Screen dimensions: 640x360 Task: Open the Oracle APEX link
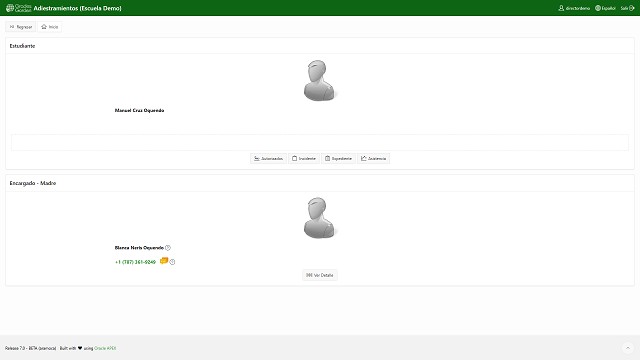pyautogui.click(x=105, y=348)
